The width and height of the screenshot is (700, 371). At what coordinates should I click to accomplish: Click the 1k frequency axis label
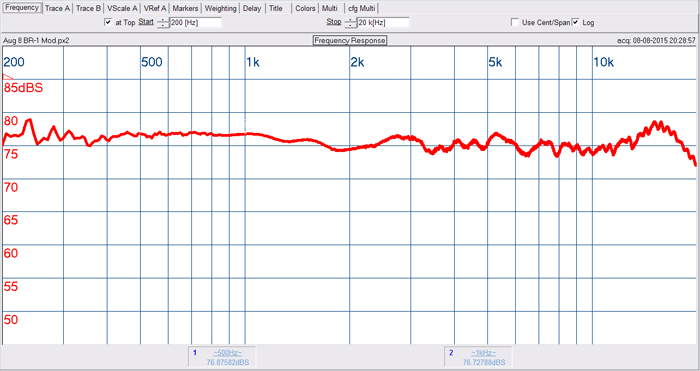tap(253, 63)
